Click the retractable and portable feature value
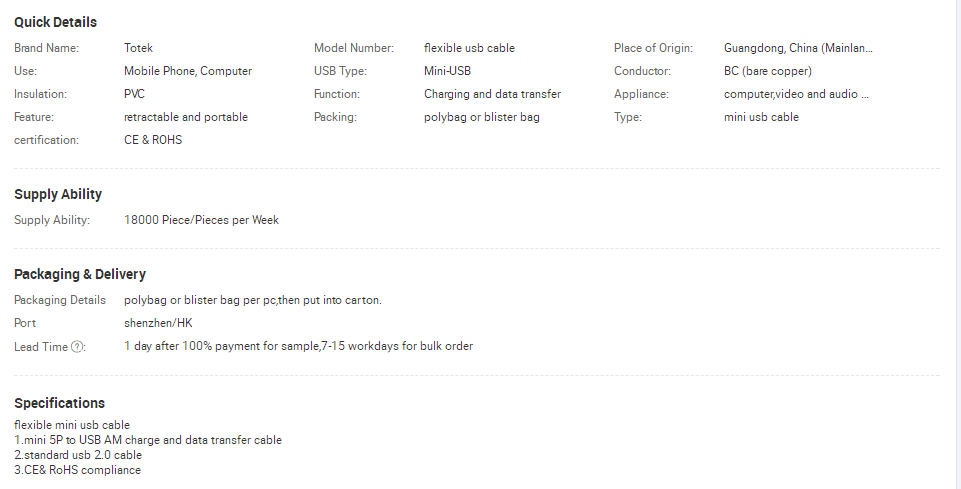 [186, 117]
